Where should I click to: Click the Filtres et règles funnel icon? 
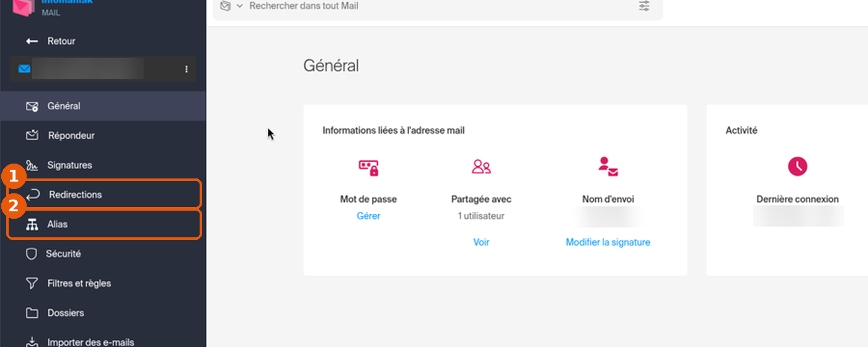pos(32,283)
